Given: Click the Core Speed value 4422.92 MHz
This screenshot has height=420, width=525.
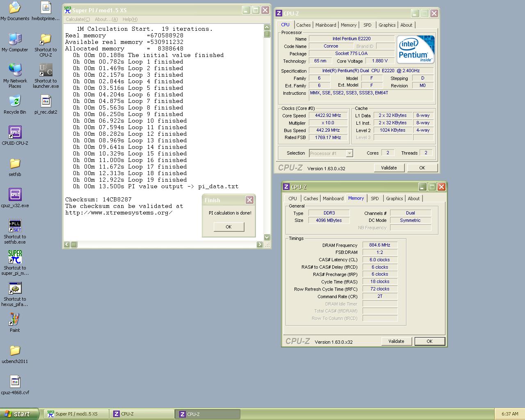Looking at the screenshot, I should [328, 116].
